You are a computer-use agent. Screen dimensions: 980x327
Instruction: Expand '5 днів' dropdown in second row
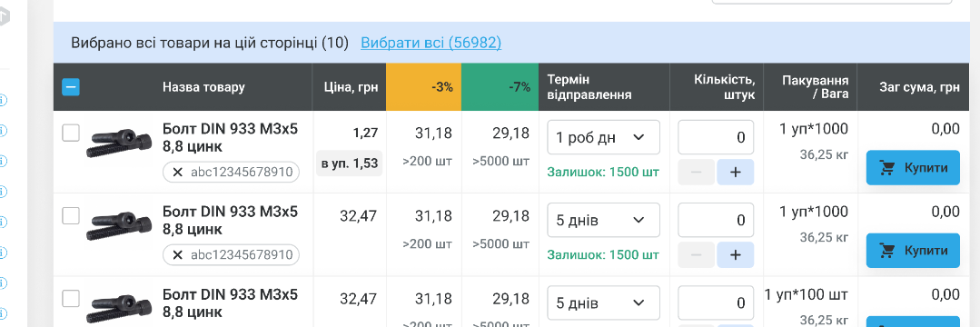pos(603,220)
